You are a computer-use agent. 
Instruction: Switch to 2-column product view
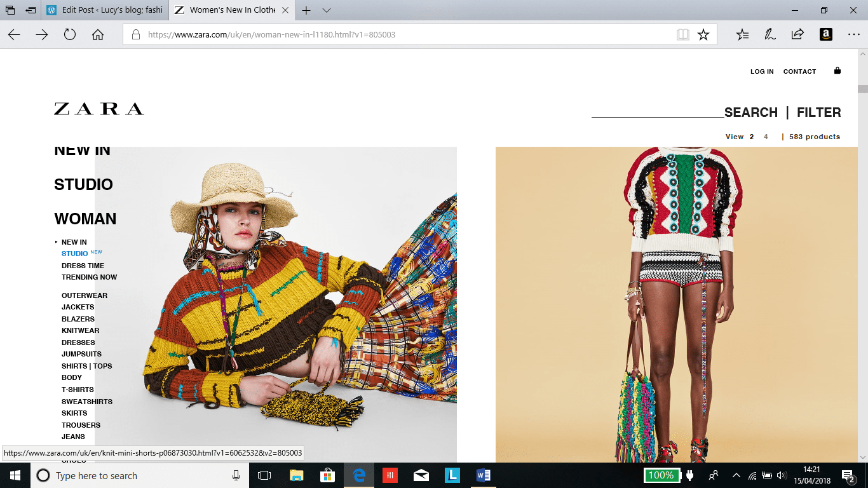[x=751, y=137]
